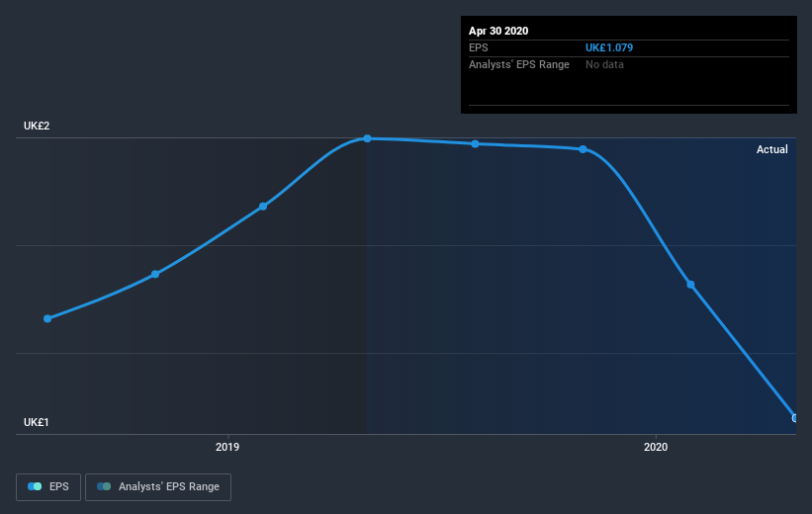Click the Analysts' EPS Range tooltip row label

click(519, 64)
